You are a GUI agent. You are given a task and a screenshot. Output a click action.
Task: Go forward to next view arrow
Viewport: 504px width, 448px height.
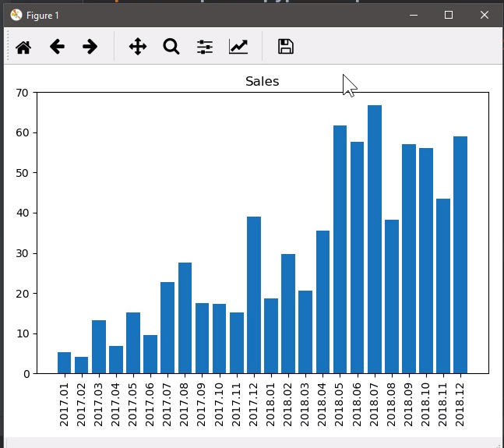coord(90,47)
